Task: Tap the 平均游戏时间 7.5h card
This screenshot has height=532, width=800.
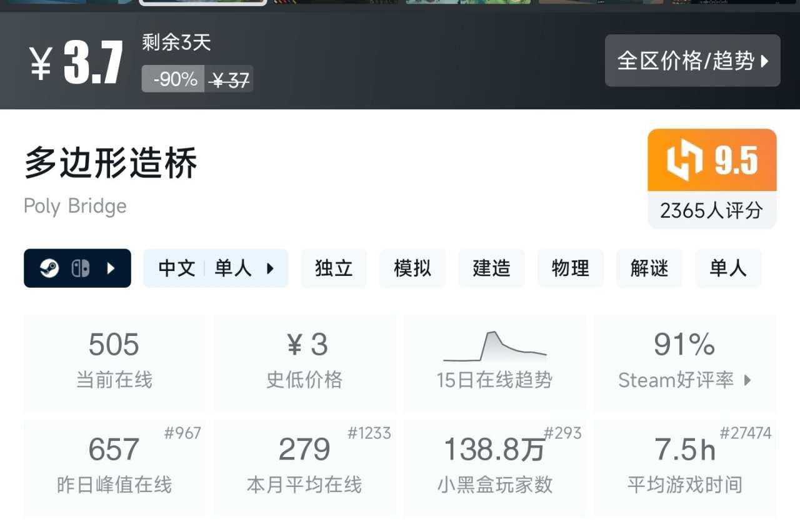Action: pos(685,468)
